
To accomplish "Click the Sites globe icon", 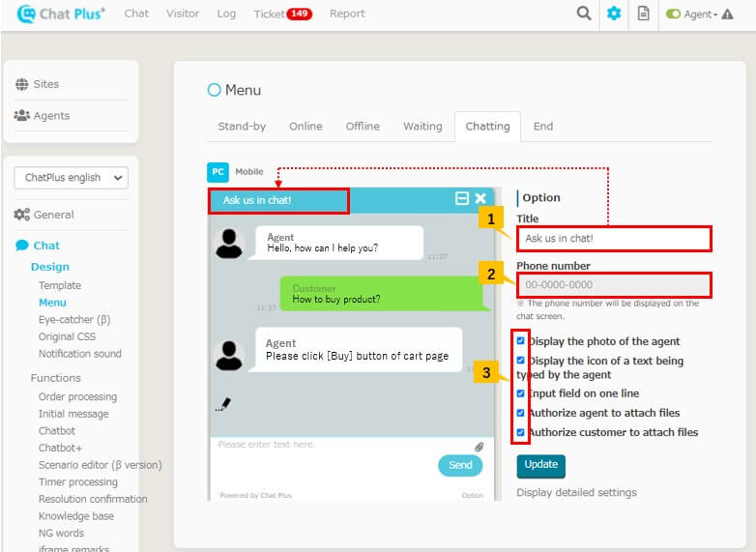I will coord(21,84).
